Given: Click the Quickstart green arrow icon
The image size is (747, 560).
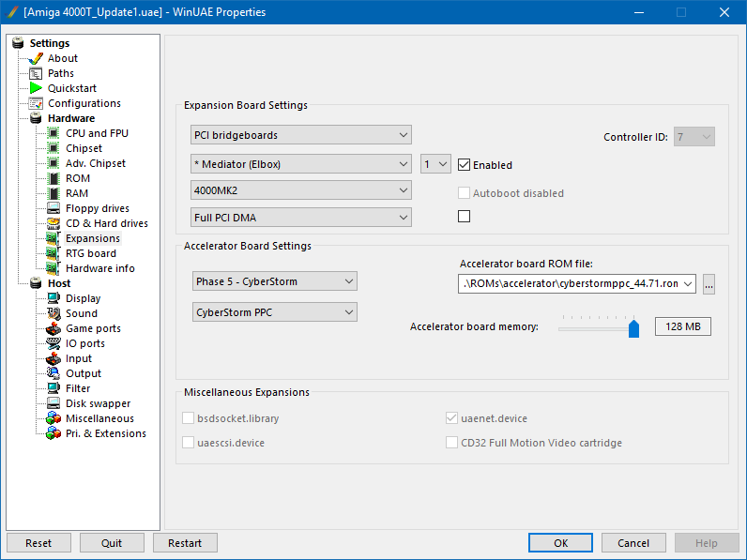Looking at the screenshot, I should [37, 88].
